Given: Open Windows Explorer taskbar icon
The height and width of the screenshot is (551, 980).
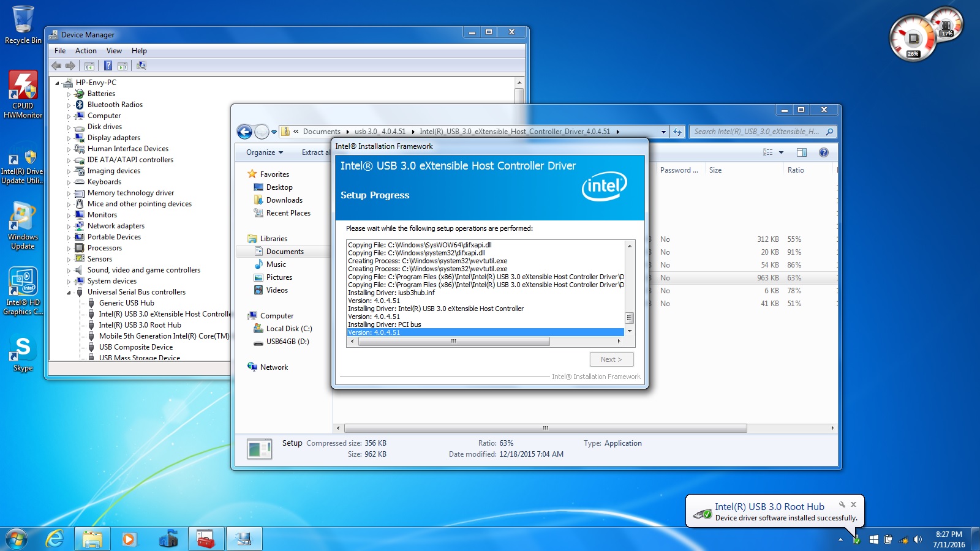Looking at the screenshot, I should pos(92,539).
